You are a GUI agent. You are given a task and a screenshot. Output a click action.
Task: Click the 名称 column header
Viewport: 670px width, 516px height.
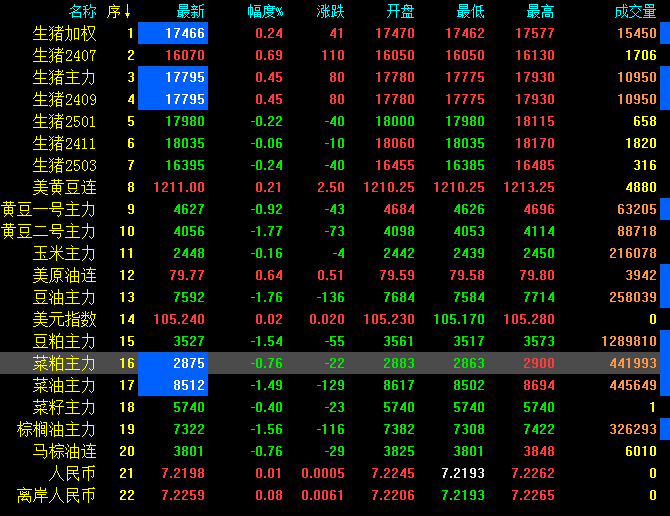tap(82, 11)
